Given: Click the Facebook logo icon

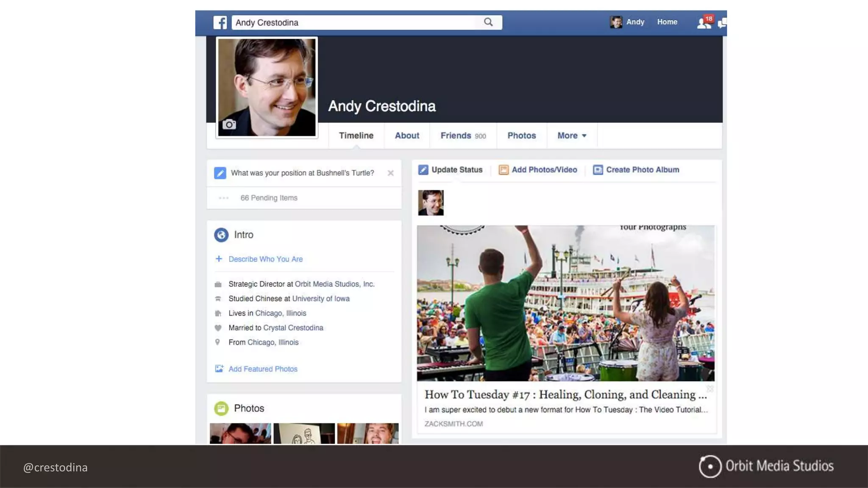Looking at the screenshot, I should coord(220,22).
